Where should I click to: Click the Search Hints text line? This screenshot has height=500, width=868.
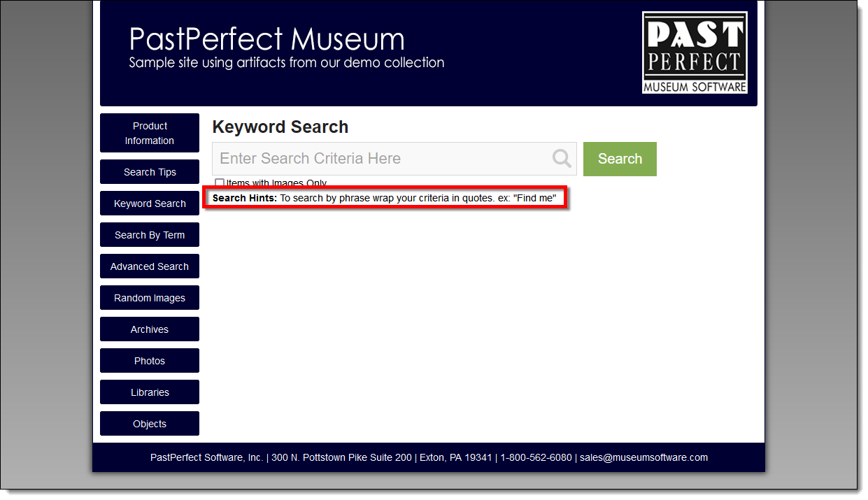(x=384, y=198)
